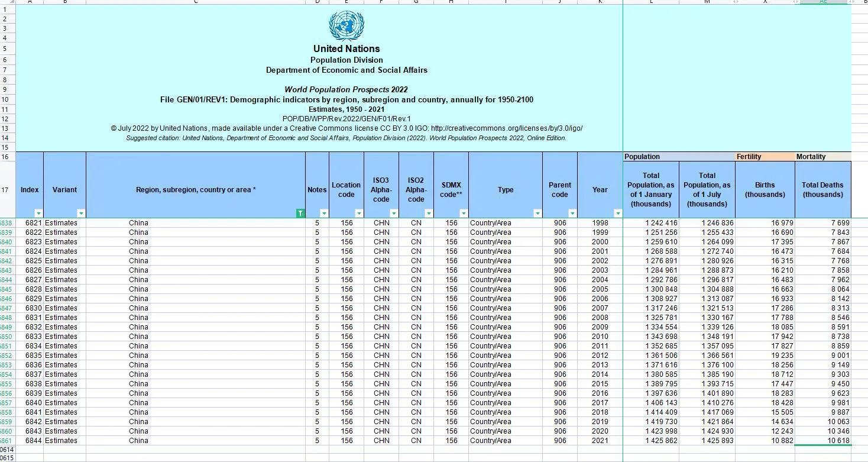
Task: Select Notes cell 5 in 2021 row
Action: 317,441
